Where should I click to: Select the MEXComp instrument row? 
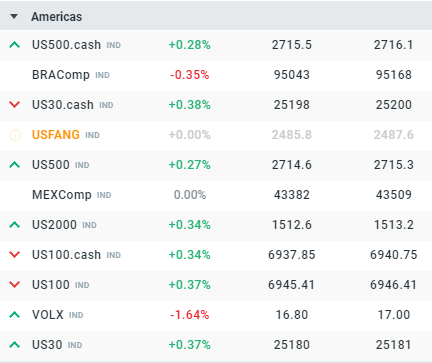click(x=216, y=195)
